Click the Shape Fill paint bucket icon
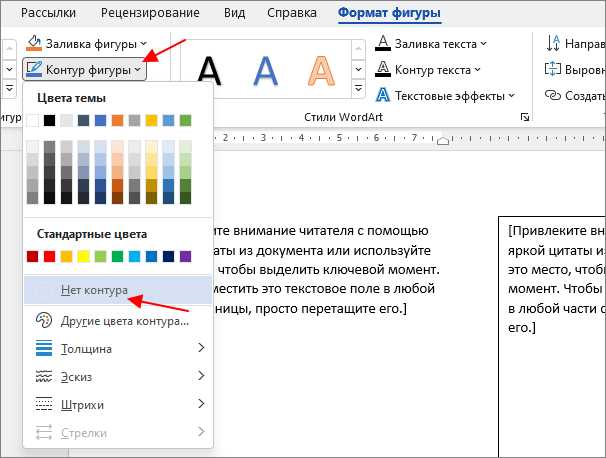This screenshot has width=606, height=458. pyautogui.click(x=34, y=43)
